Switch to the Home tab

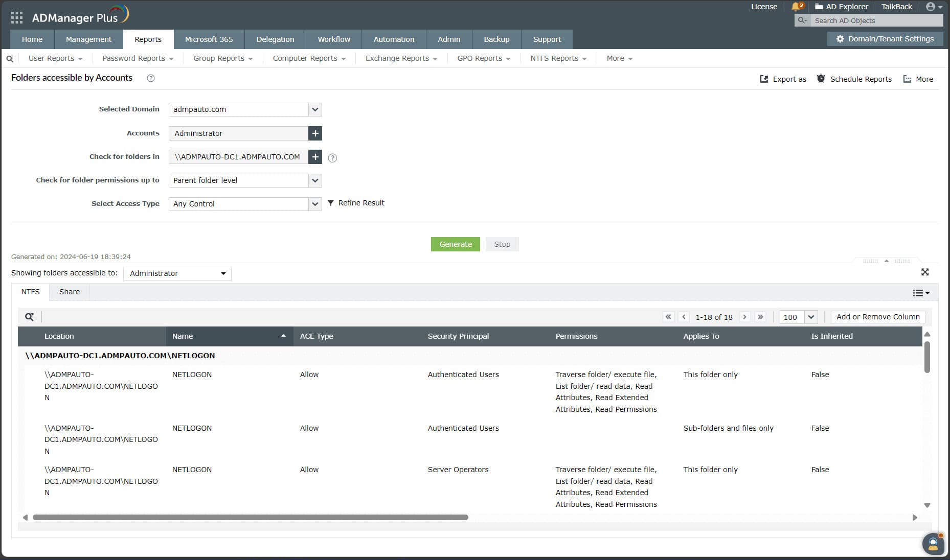(32, 39)
